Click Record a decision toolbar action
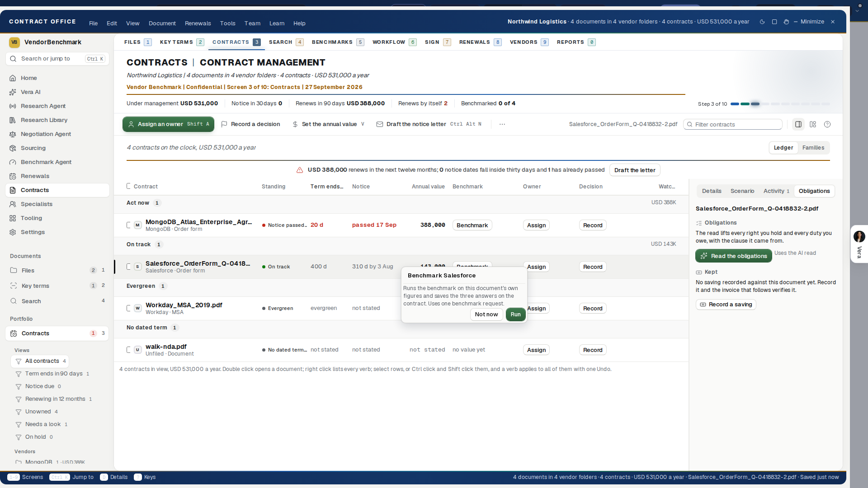 click(x=250, y=124)
